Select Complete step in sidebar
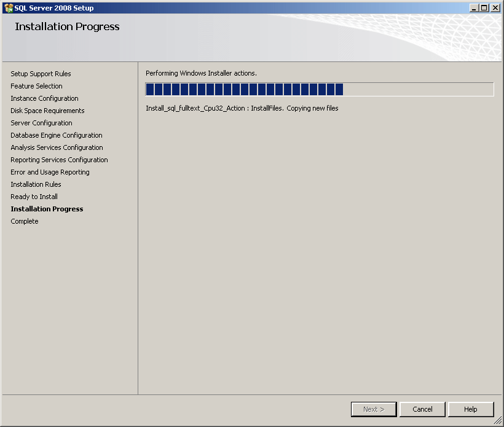504x427 pixels. click(25, 221)
